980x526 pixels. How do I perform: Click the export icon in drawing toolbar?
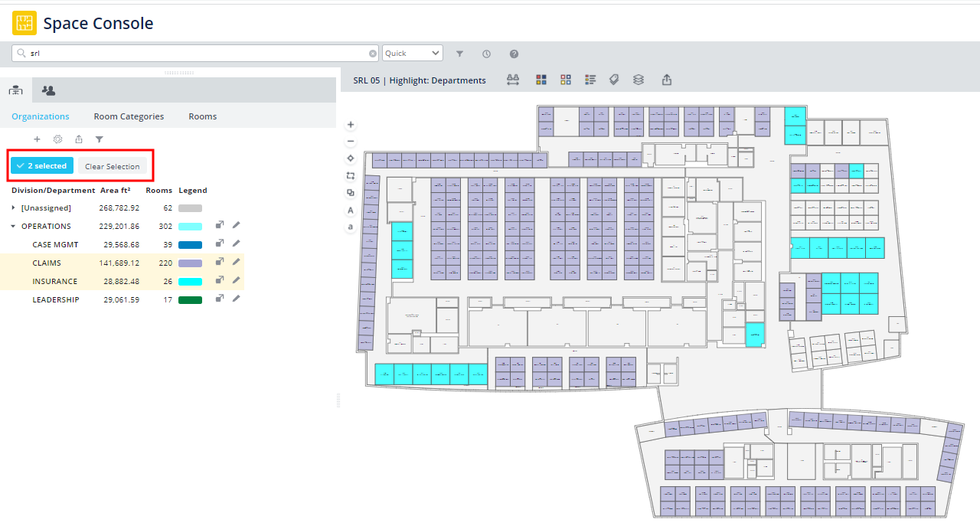[x=667, y=80]
